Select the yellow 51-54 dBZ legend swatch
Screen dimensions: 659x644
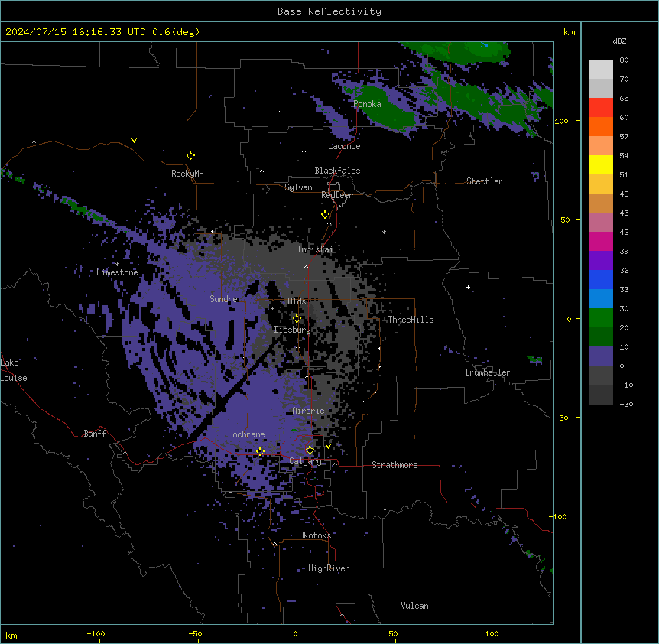(x=601, y=164)
